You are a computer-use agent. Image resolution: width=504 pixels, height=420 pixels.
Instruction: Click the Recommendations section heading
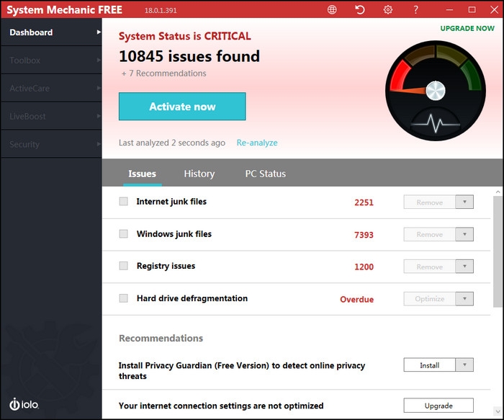click(x=161, y=338)
